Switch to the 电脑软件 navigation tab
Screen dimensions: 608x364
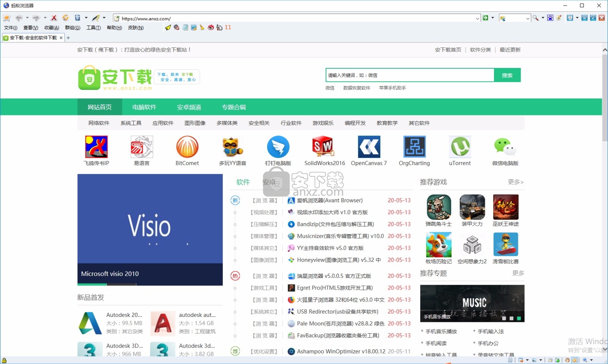144,107
